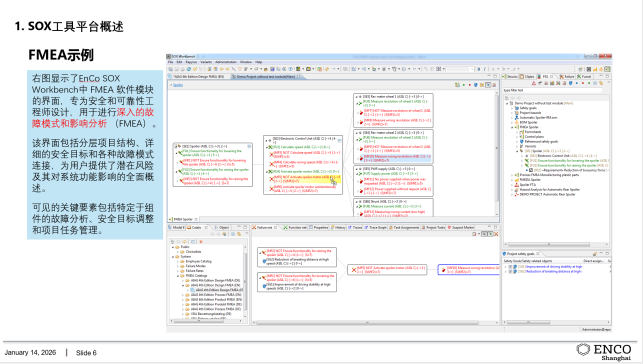The width and height of the screenshot is (643, 364).
Task: Select Process FMEA Manufacturing plastic parts item
Action: (x=547, y=175)
